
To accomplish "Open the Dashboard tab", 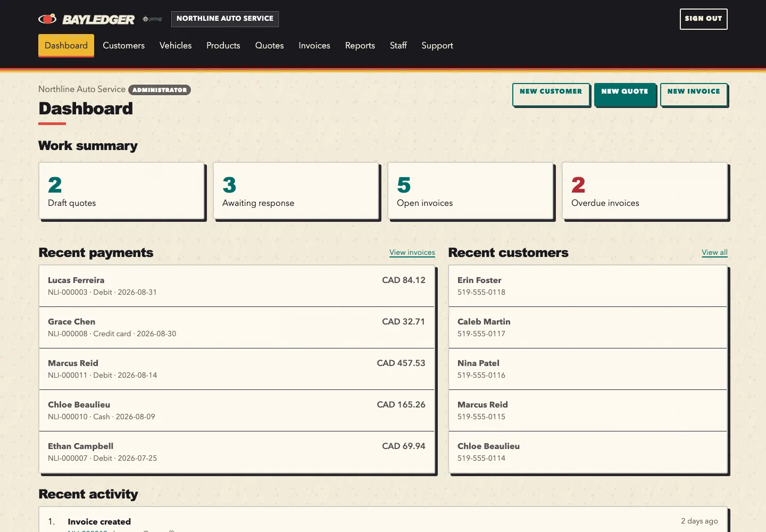I will pyautogui.click(x=66, y=46).
